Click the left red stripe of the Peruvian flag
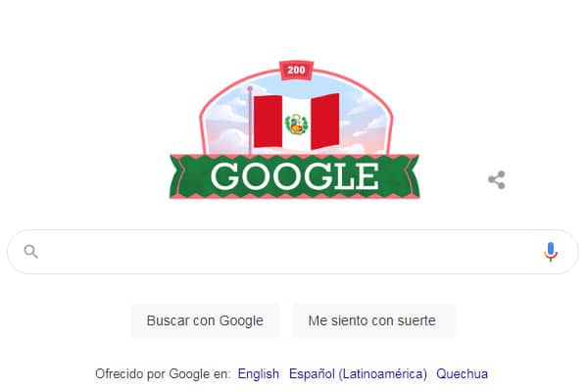The width and height of the screenshot is (588, 392). pos(269,122)
